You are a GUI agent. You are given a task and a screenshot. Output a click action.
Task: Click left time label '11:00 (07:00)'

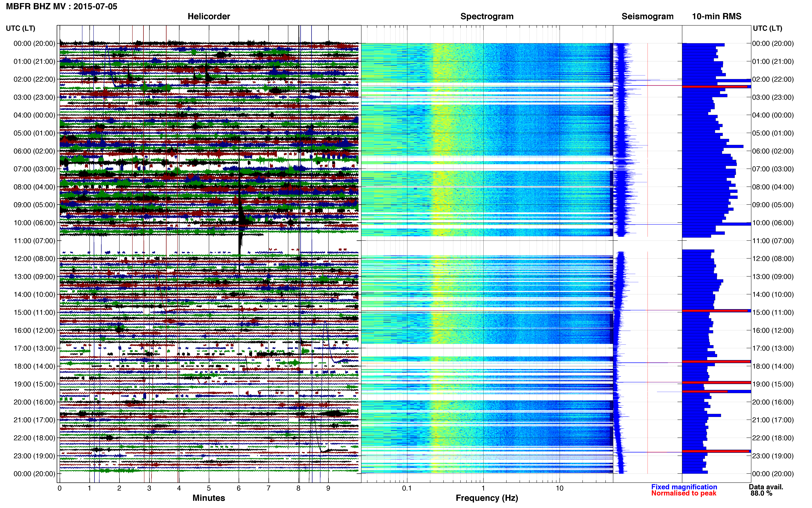tap(34, 241)
